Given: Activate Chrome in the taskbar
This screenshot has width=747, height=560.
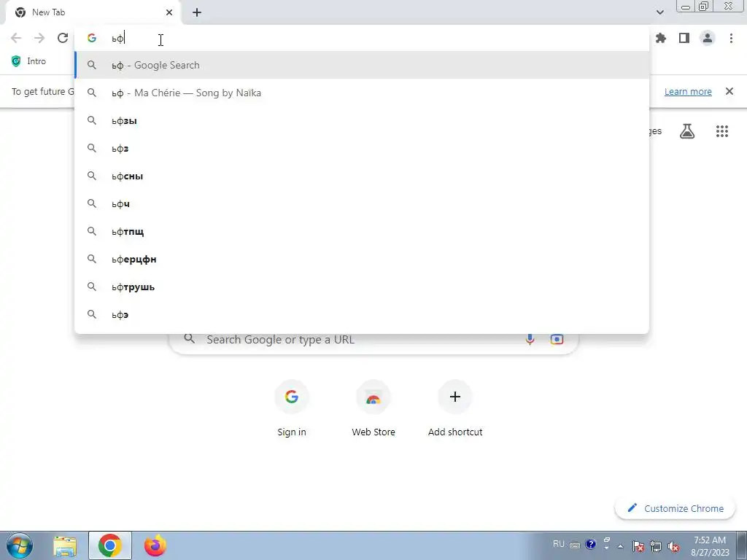Looking at the screenshot, I should pyautogui.click(x=110, y=545).
